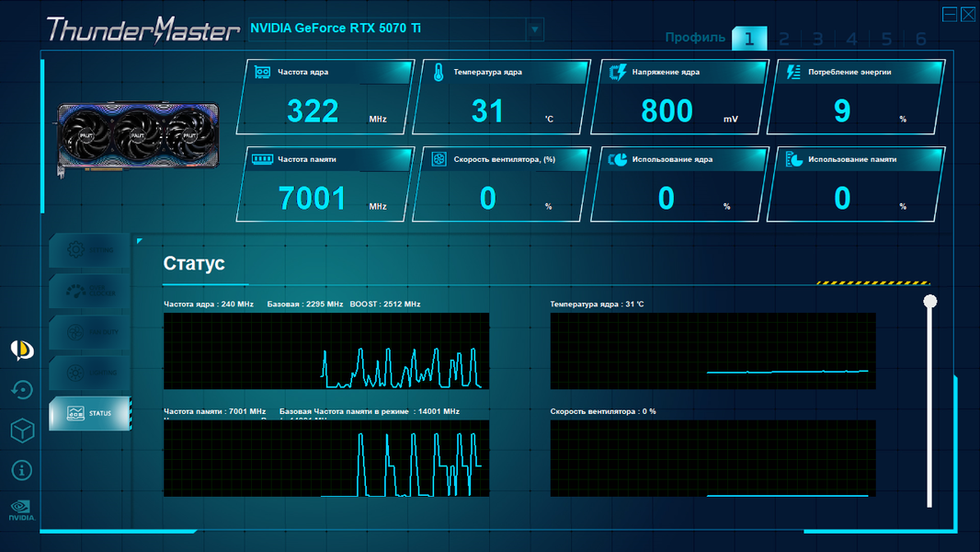Click the Статус heading
Screen dimensions: 980x552
194,263
